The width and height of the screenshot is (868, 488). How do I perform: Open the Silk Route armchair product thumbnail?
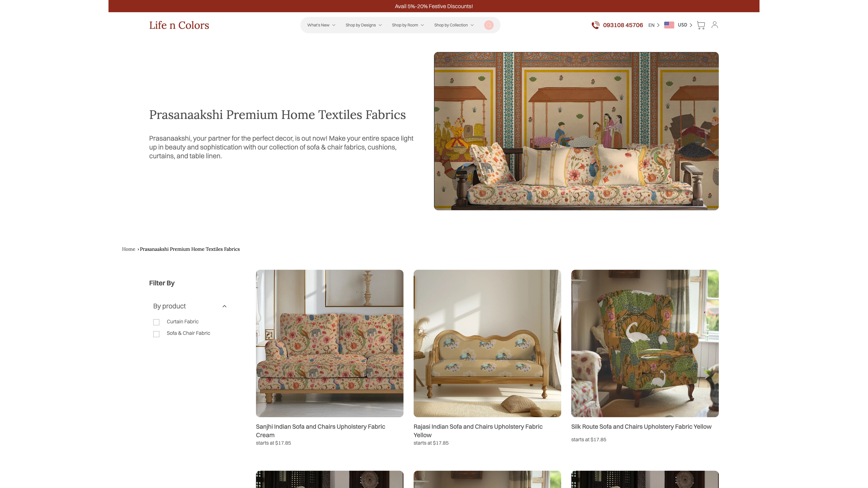[645, 343]
